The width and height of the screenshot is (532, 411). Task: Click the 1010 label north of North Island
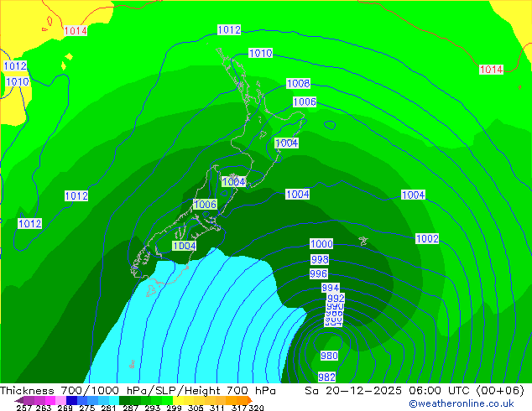(260, 53)
